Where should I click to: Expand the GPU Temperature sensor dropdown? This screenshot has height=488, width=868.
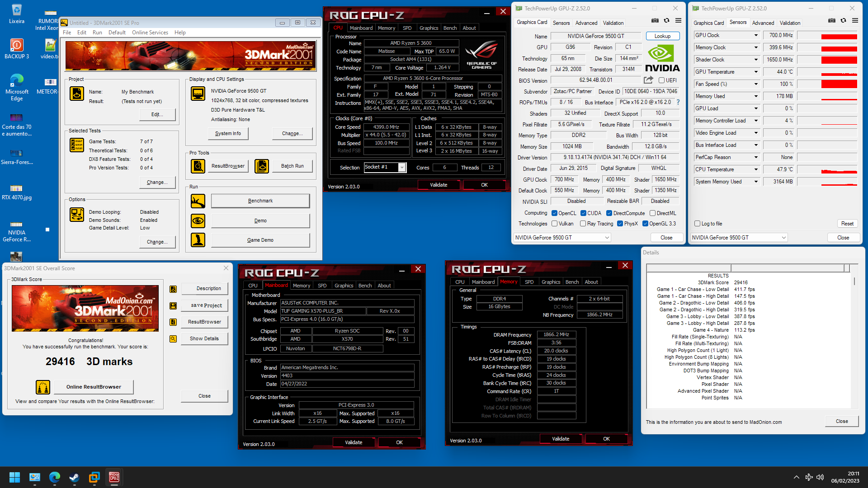(x=755, y=72)
